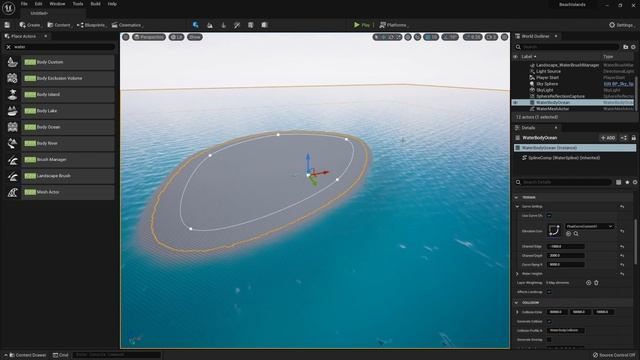The width and height of the screenshot is (640, 360).
Task: Click the save icon in main toolbar
Action: point(7,25)
